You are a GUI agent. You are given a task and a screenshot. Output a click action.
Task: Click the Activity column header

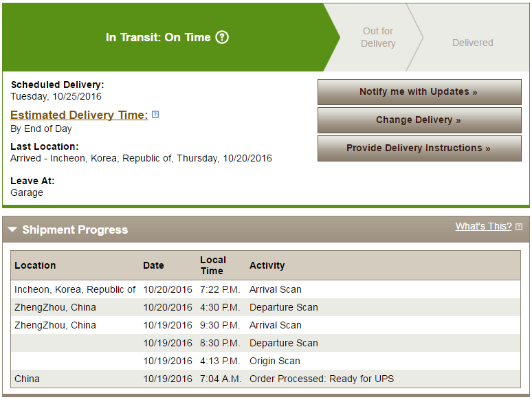pos(267,265)
